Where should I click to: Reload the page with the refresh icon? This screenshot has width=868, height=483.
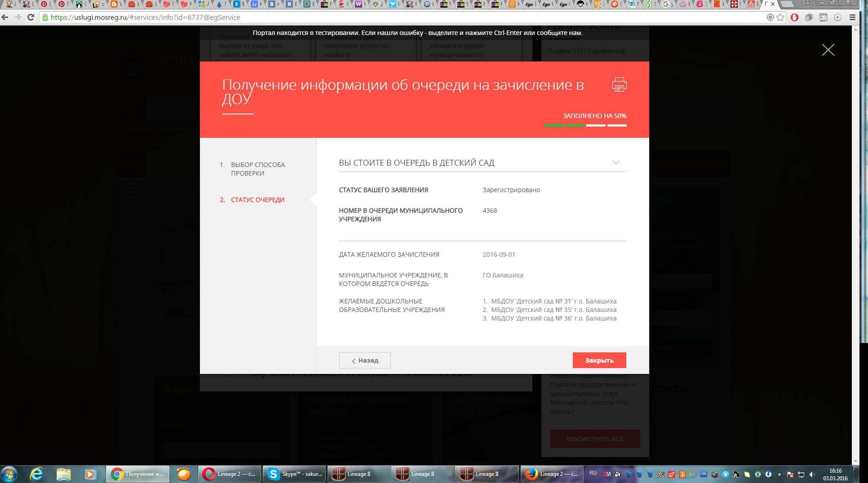click(x=31, y=18)
